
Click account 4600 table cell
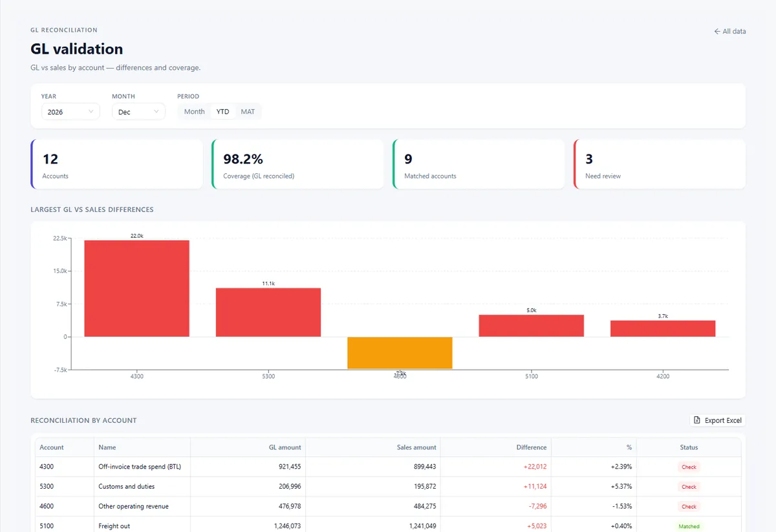[65, 506]
